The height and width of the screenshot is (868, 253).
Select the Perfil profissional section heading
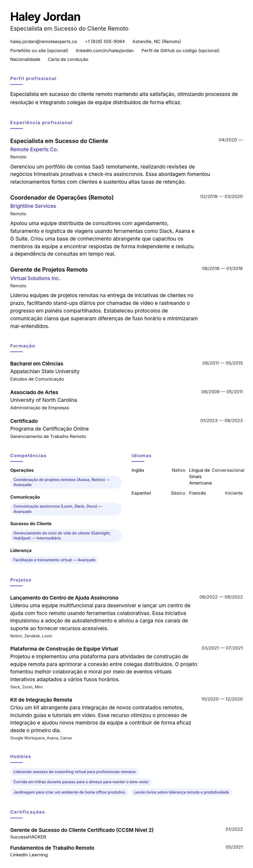click(x=33, y=78)
